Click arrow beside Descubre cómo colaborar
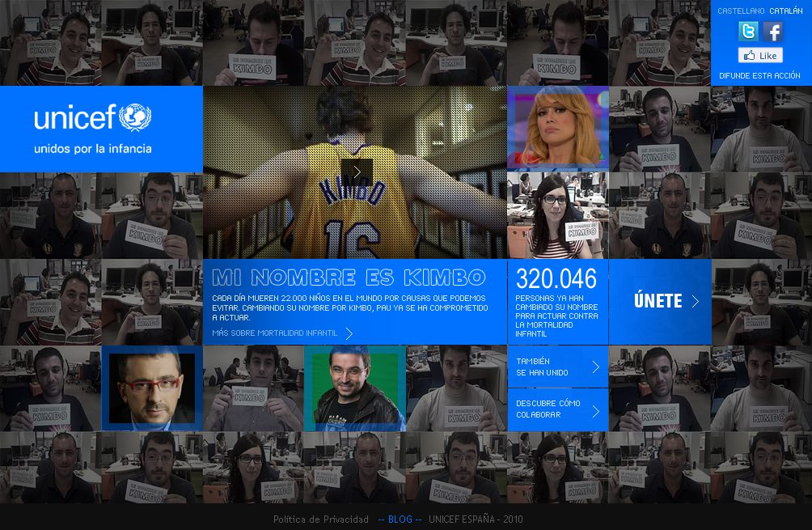Image resolution: width=812 pixels, height=530 pixels. point(596,410)
